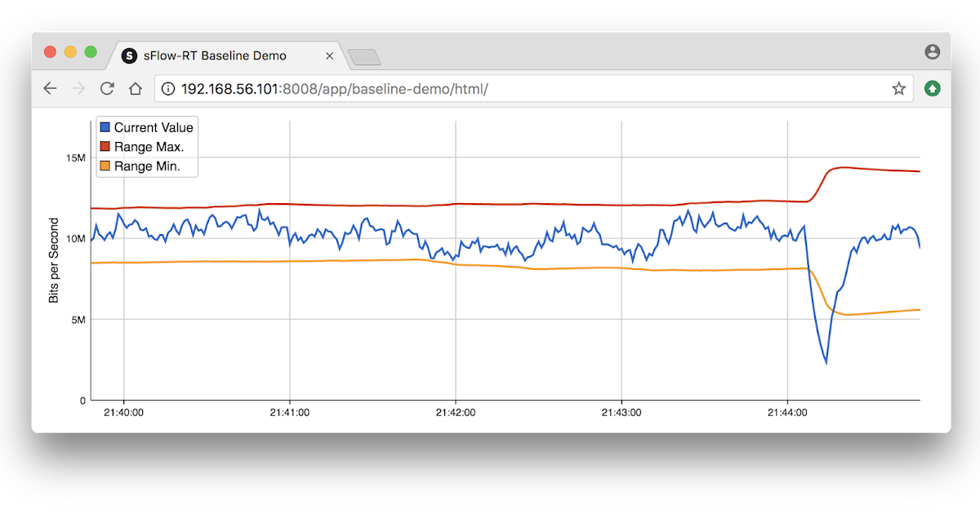Click the blue Current Value color swatch
The height and width of the screenshot is (514, 980).
tap(105, 127)
